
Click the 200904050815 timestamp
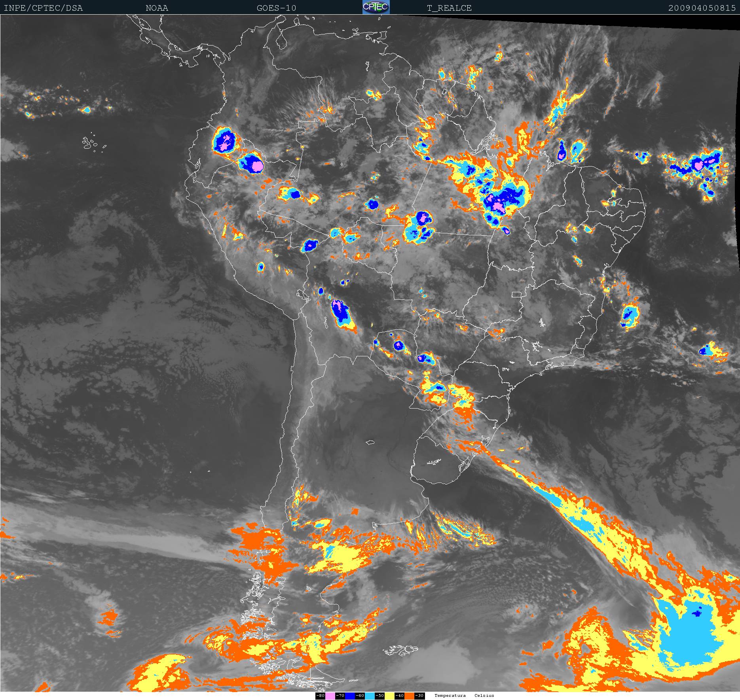click(702, 8)
